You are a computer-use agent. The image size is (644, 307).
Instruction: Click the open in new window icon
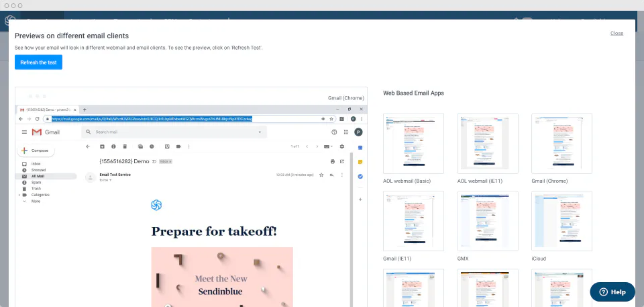[x=341, y=161]
